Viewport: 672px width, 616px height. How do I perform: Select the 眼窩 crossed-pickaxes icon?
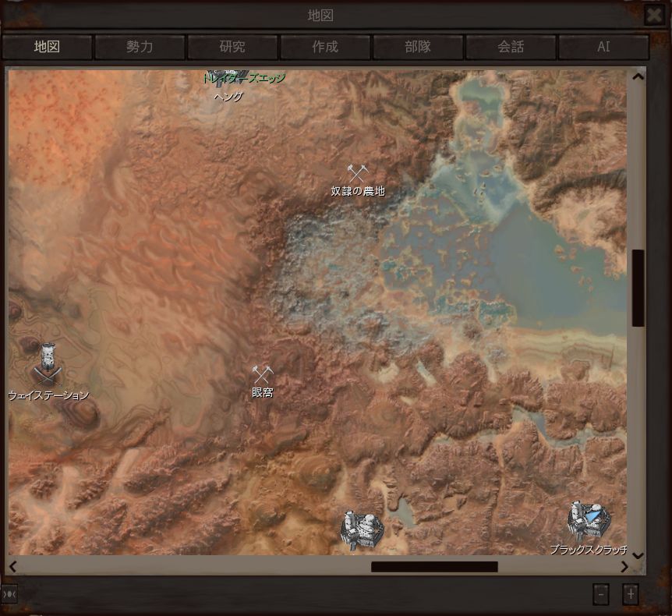(262, 375)
